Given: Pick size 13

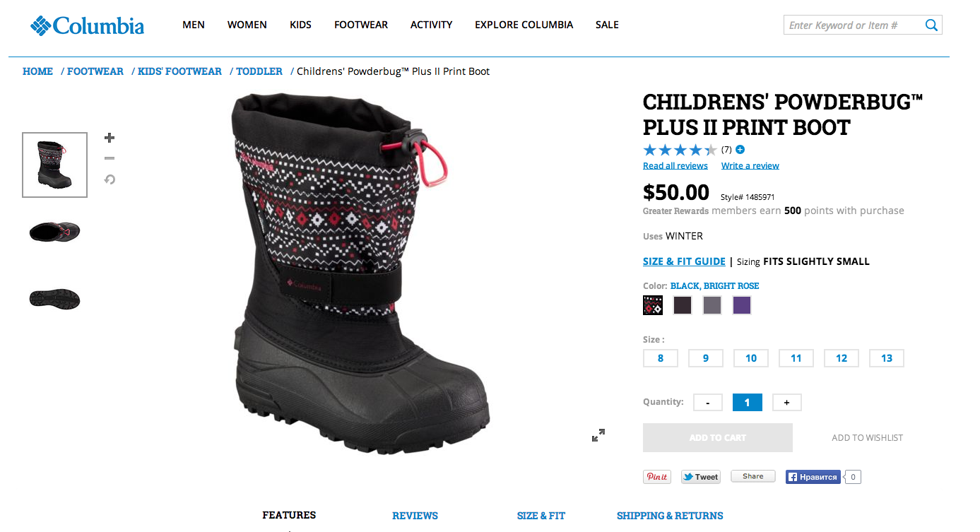Looking at the screenshot, I should point(887,358).
